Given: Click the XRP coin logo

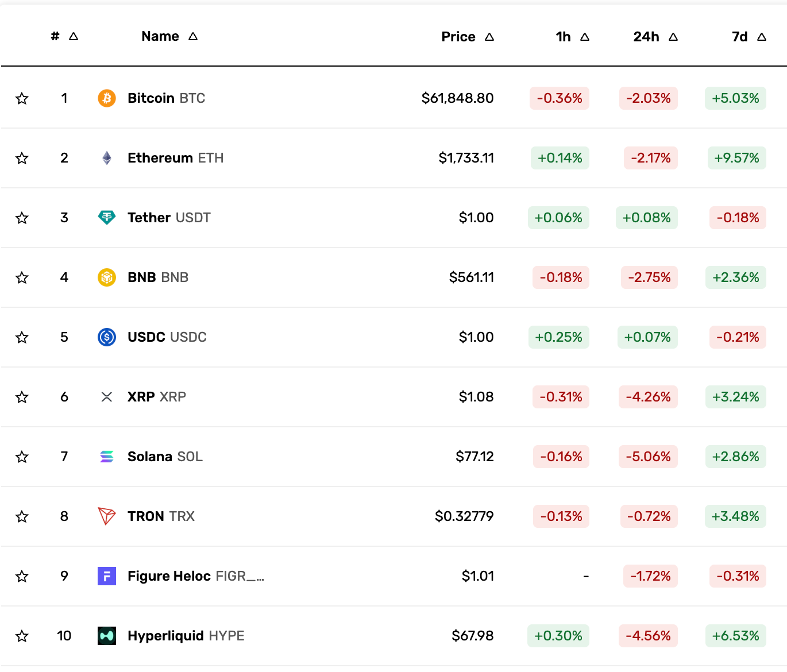Looking at the screenshot, I should click(107, 397).
